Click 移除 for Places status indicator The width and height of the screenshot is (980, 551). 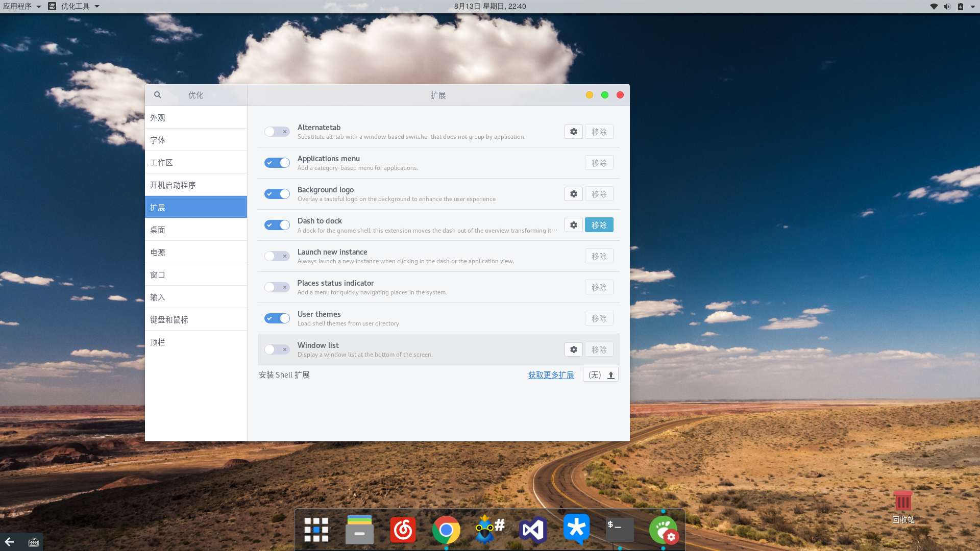tap(599, 287)
